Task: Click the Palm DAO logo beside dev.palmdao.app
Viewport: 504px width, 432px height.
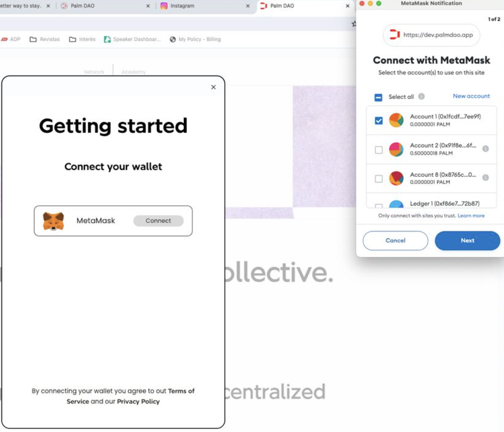Action: (x=395, y=35)
